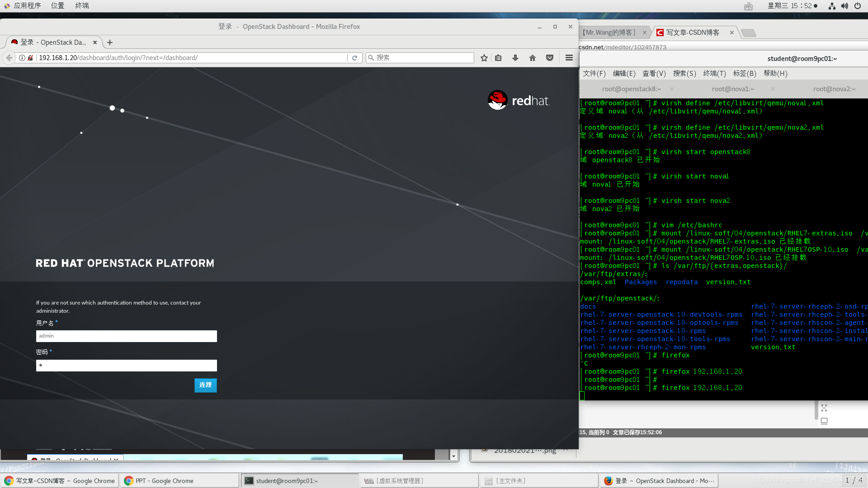Click Firefox back arrow button

coord(9,58)
